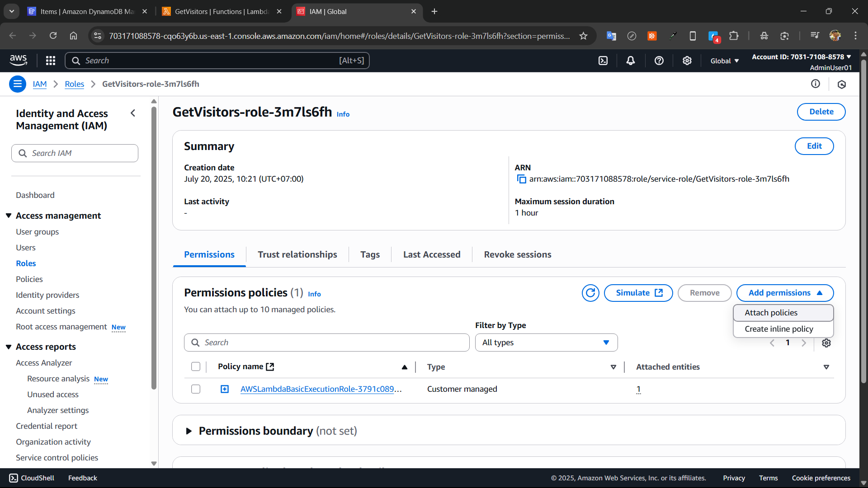Open the help question mark menu
Screen dimensions: 868x488
(x=659, y=61)
